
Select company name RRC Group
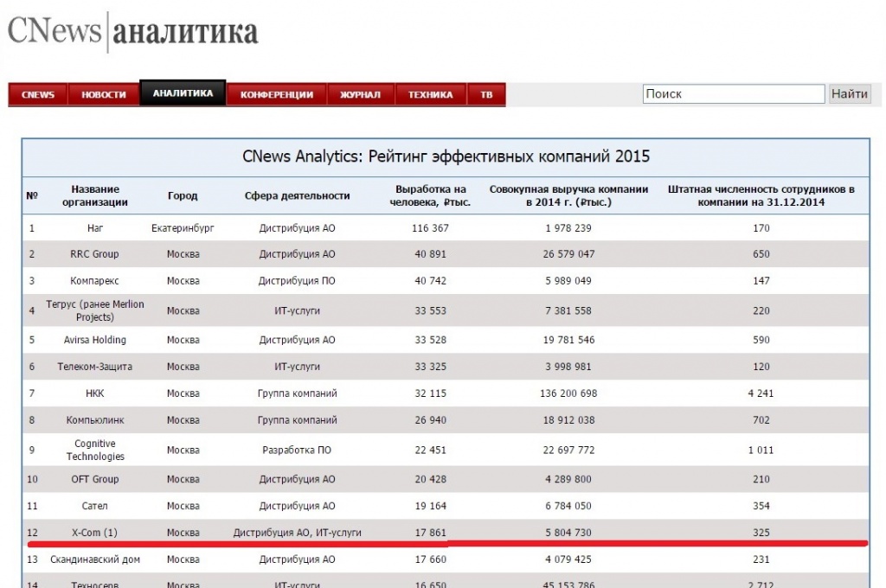(94, 254)
